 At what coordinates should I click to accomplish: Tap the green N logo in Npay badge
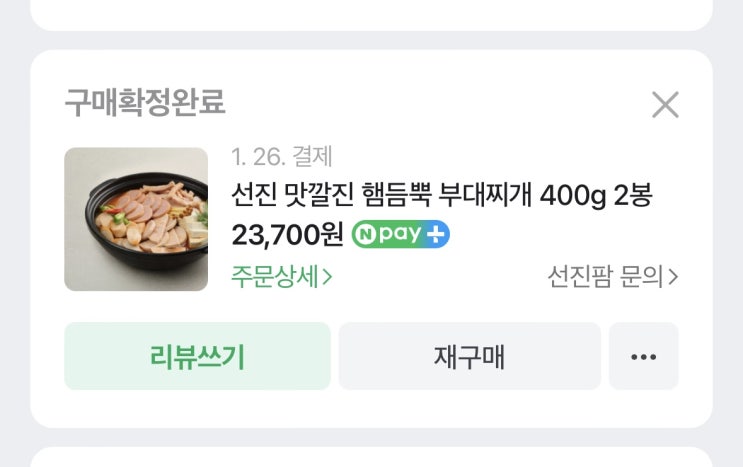coord(365,235)
